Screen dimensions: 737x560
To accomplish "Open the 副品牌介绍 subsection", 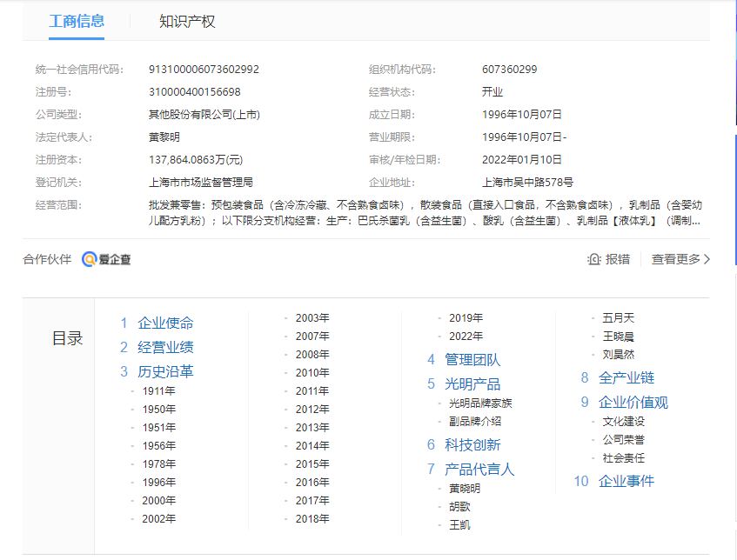I will [x=475, y=422].
